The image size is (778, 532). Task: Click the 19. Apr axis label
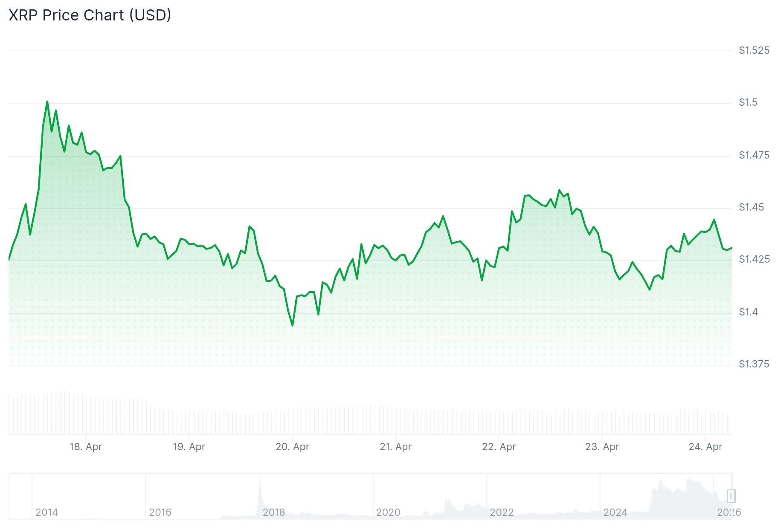click(x=189, y=447)
